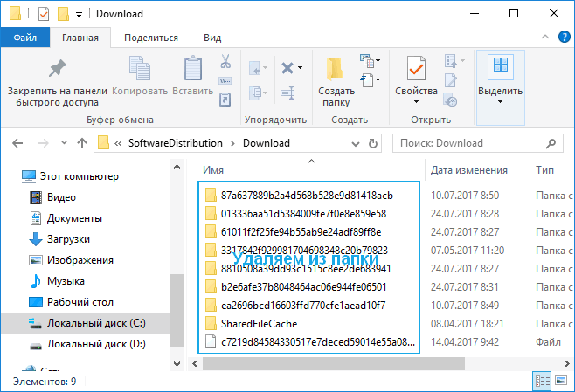Viewport: 575px width, 392px height.
Task: Click the Paste (Вставить) clipboard icon
Action: click(x=192, y=69)
